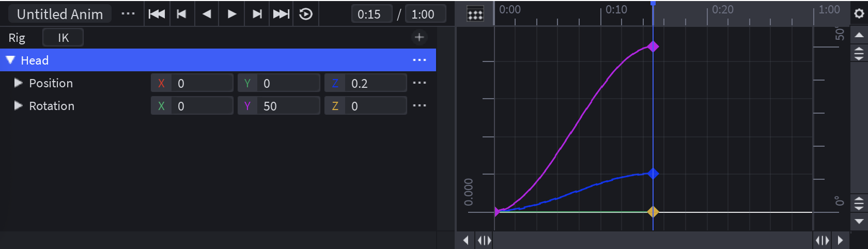Screen dimensions: 868x249
Task: Play the animation in reverse
Action: click(207, 14)
